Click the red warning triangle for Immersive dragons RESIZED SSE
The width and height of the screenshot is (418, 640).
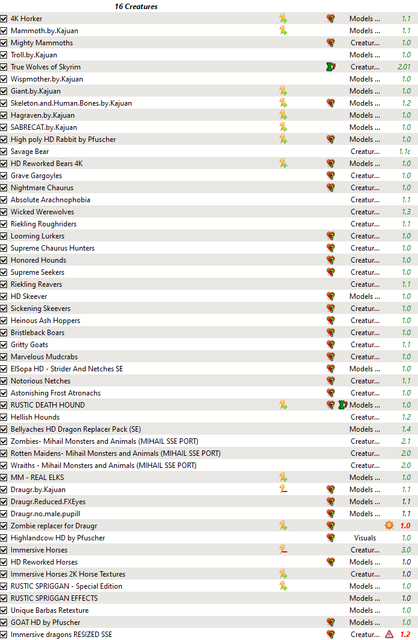click(x=389, y=634)
